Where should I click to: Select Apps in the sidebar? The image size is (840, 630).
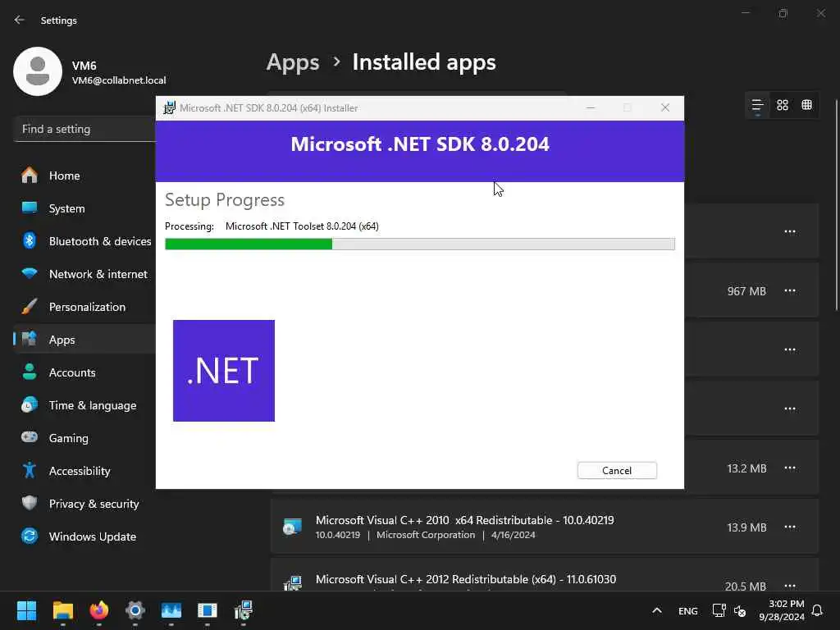point(84,340)
